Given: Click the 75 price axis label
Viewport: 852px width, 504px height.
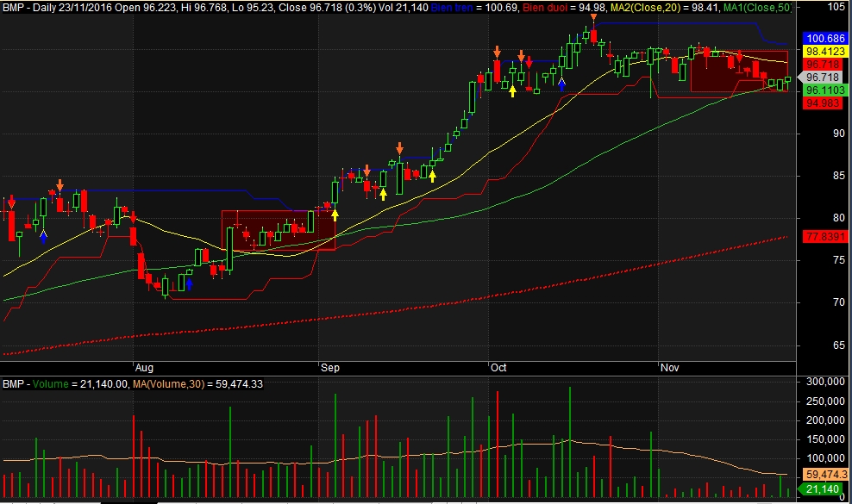Looking at the screenshot, I should pyautogui.click(x=839, y=260).
